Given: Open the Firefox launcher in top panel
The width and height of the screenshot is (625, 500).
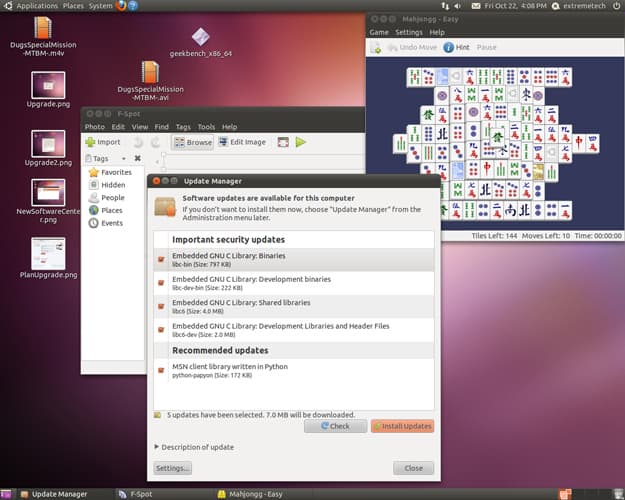Looking at the screenshot, I should pyautogui.click(x=121, y=6).
